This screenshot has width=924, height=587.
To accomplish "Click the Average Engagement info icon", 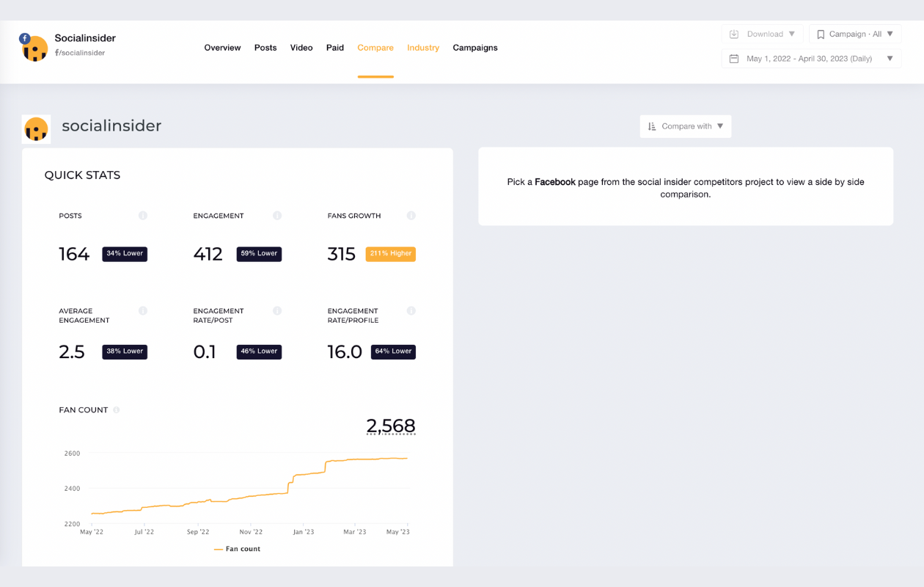I will point(143,311).
